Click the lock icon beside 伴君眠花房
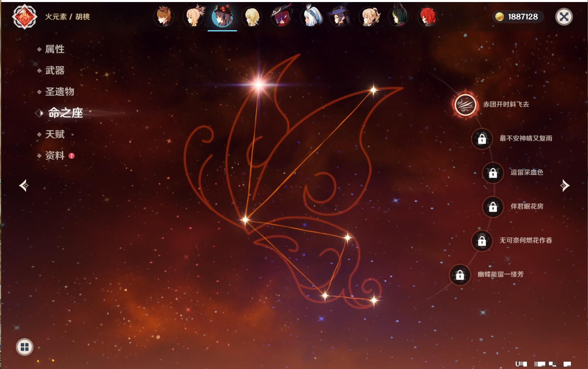The width and height of the screenshot is (588, 369). pos(493,207)
